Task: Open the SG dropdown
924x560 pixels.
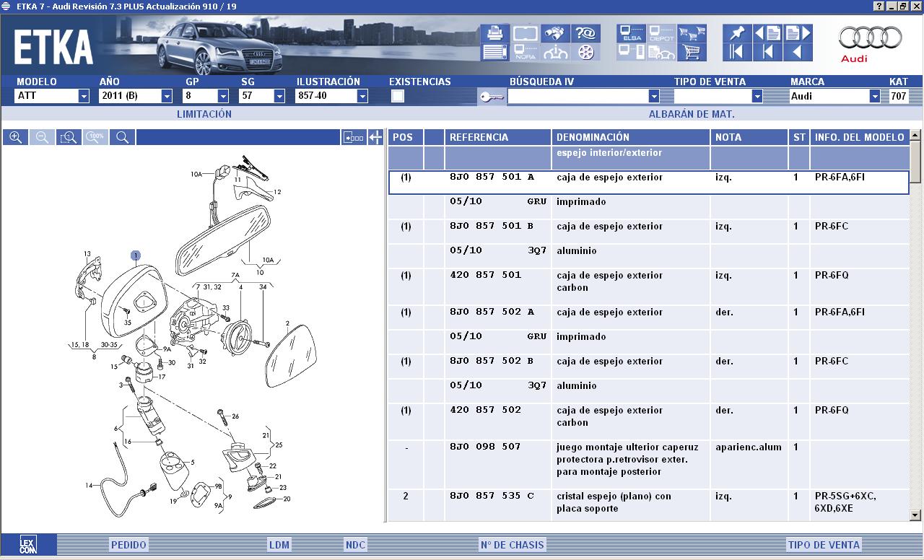Action: tap(279, 96)
